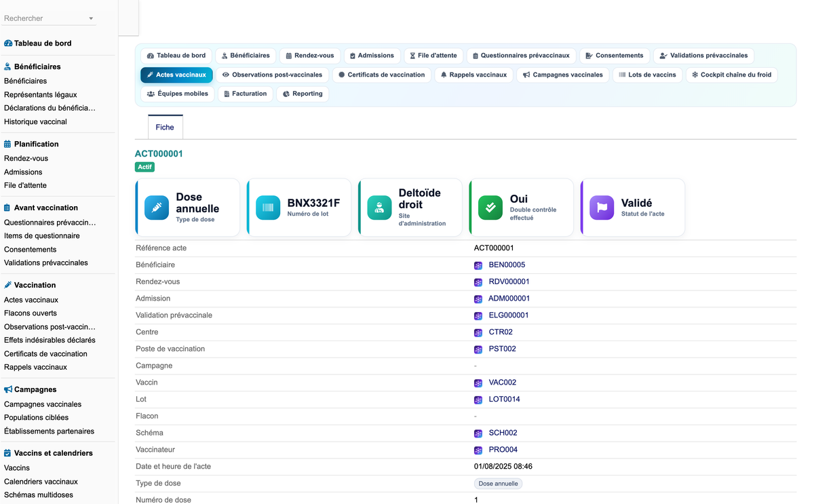This screenshot has width=814, height=504.
Task: Select the Fiche tab
Action: tap(165, 127)
